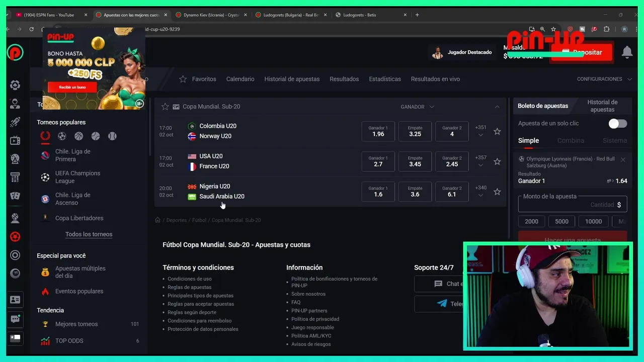Viewport: 644px width, 362px height.
Task: Click the 10000 quick amount button
Action: pos(593,221)
